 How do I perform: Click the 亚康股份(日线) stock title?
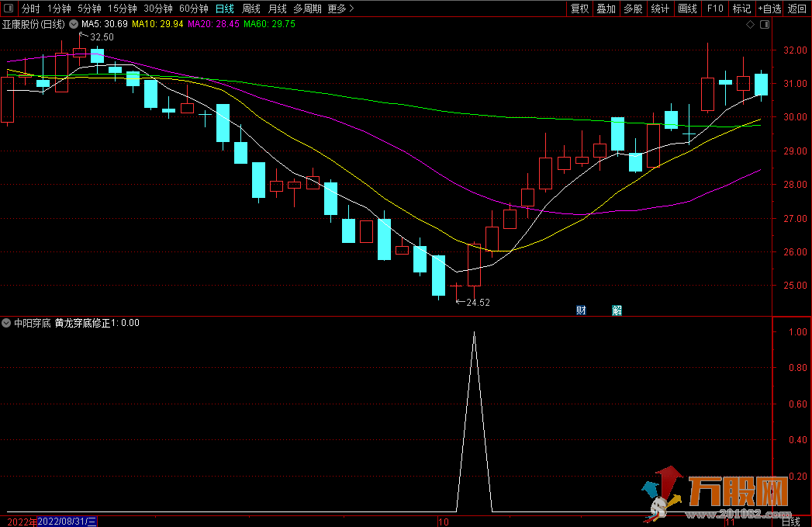(x=33, y=24)
